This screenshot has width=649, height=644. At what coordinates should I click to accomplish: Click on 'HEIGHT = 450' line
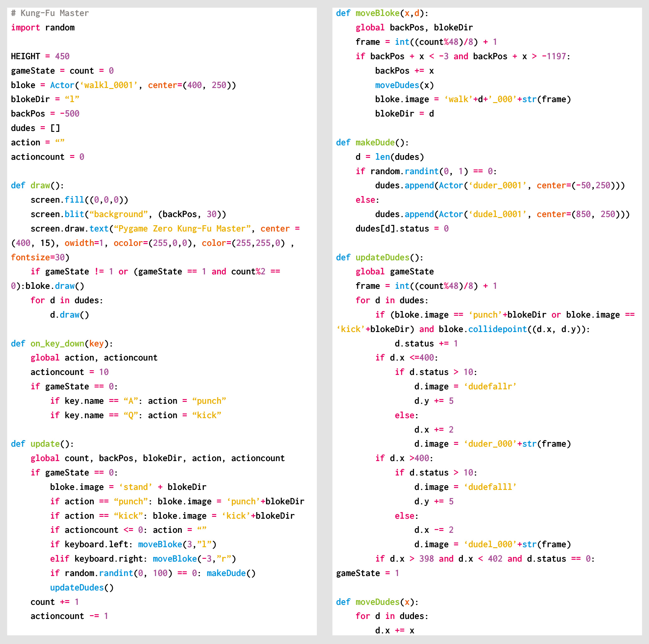(x=40, y=56)
